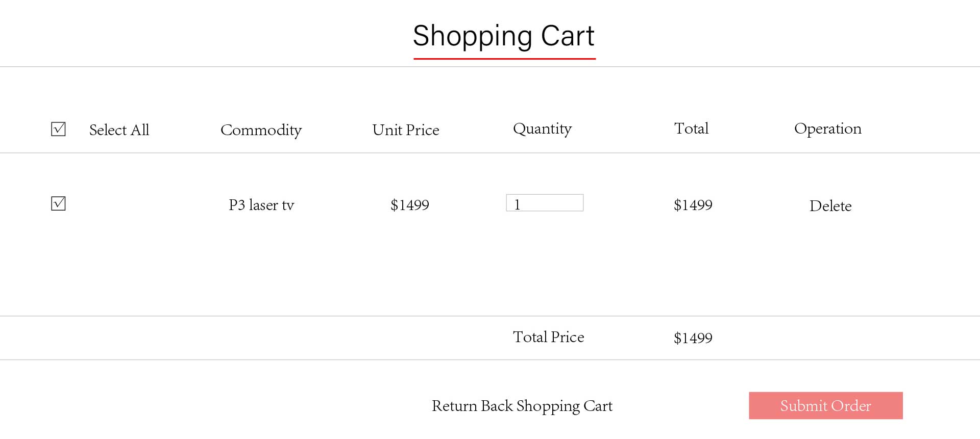Click the number 1 in quantity box
980x439 pixels.
[x=517, y=204]
